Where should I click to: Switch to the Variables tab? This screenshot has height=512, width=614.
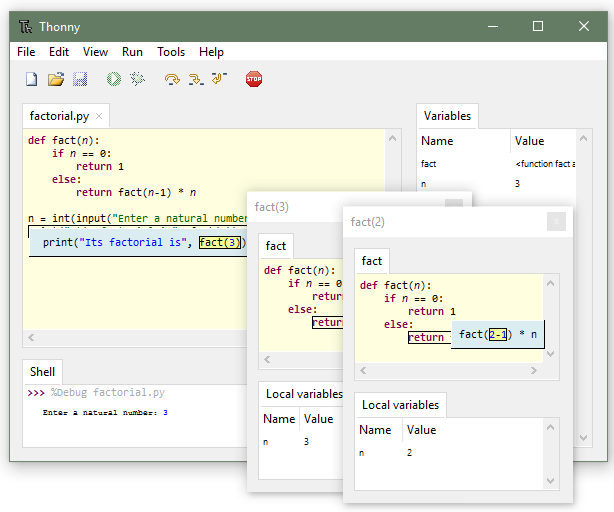[447, 116]
